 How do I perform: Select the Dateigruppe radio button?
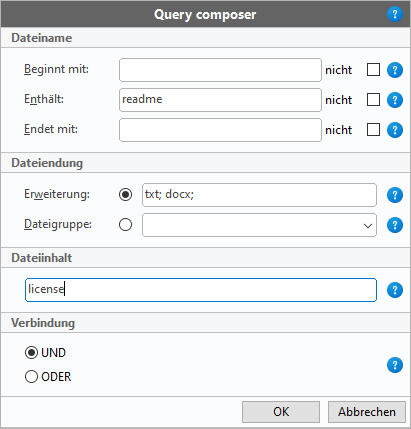pos(125,225)
